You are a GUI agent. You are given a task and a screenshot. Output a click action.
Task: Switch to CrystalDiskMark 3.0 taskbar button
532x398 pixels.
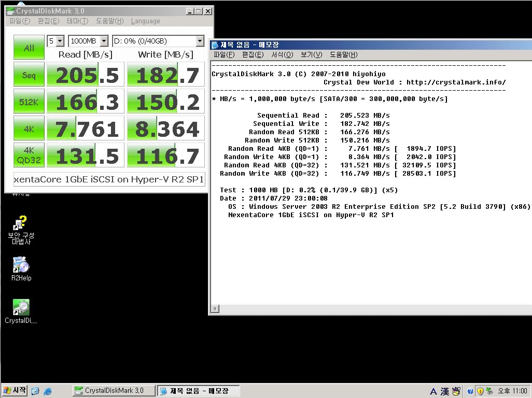(x=114, y=391)
